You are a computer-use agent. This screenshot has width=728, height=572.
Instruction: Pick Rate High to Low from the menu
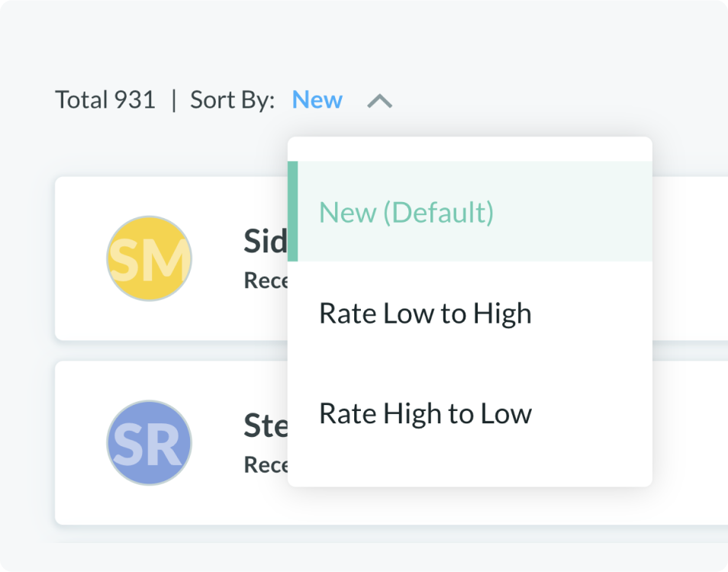(426, 413)
